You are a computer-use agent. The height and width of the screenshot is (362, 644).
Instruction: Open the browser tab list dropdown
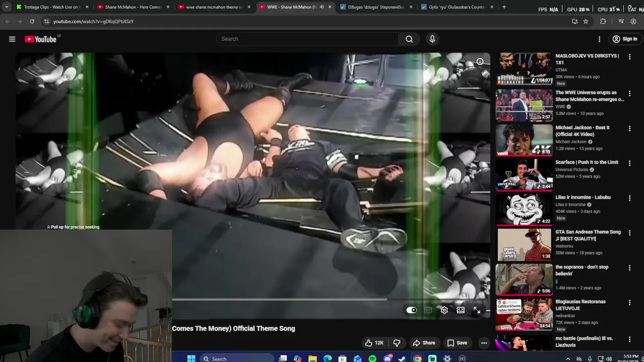coord(7,7)
